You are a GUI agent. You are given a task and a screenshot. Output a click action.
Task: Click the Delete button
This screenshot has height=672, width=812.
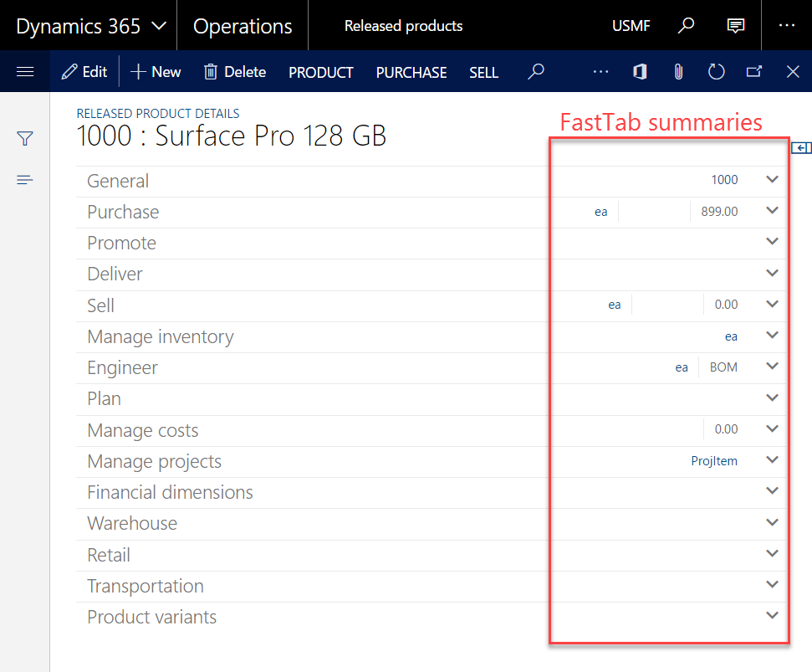coord(235,72)
